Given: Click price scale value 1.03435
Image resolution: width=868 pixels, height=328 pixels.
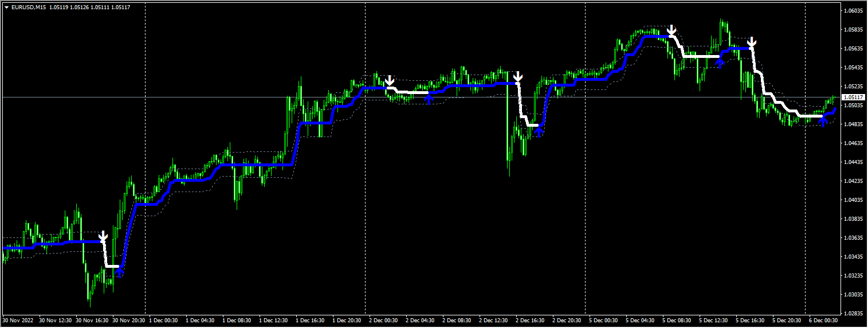Looking at the screenshot, I should pos(853,257).
